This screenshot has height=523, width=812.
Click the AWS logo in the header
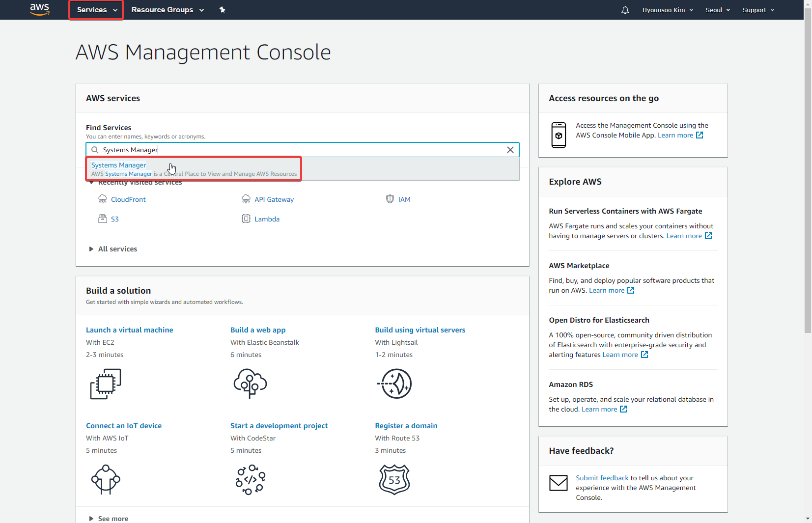(x=39, y=9)
